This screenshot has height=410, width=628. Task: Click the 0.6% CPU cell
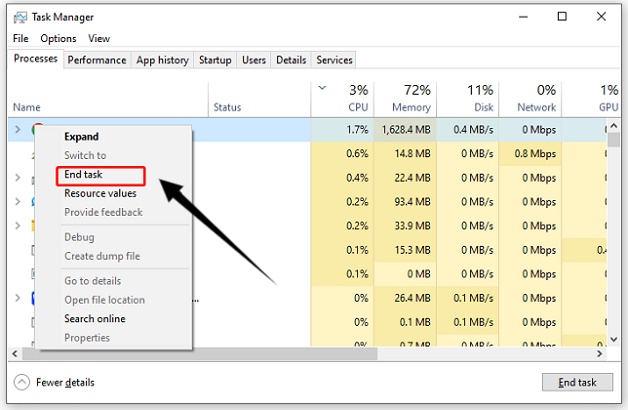tap(342, 154)
